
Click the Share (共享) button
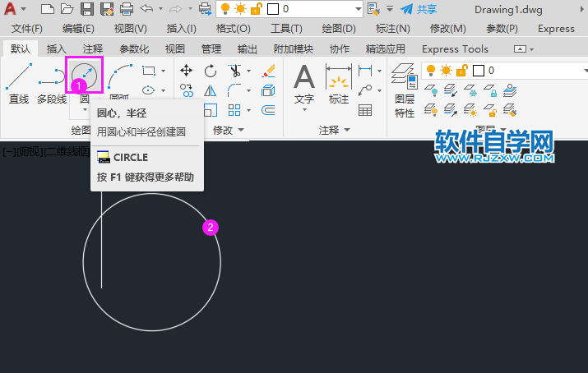coord(419,9)
